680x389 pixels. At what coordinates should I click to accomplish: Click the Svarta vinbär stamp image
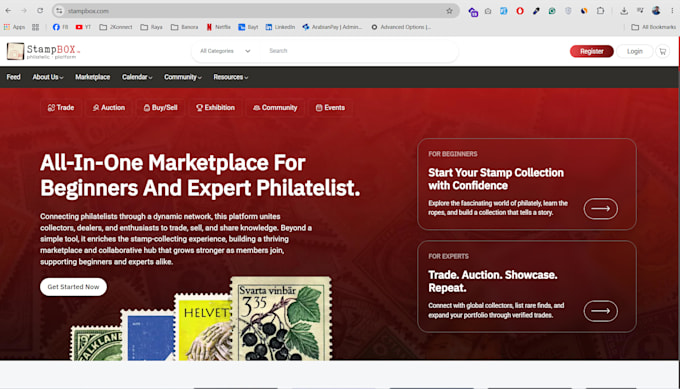[x=281, y=319]
